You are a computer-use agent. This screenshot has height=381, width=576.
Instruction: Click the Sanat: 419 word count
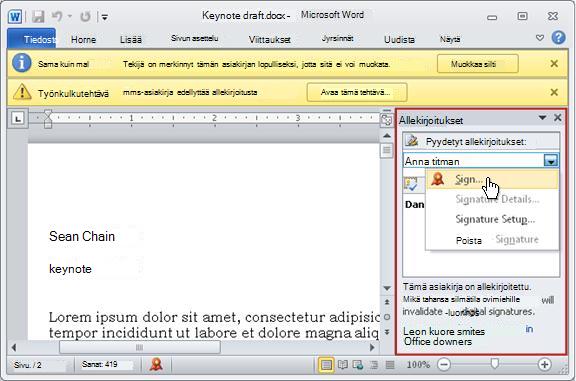pyautogui.click(x=100, y=364)
